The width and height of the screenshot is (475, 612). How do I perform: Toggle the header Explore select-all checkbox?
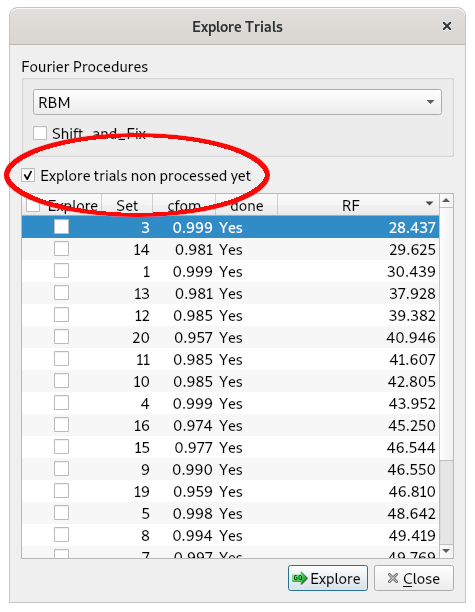click(x=33, y=205)
